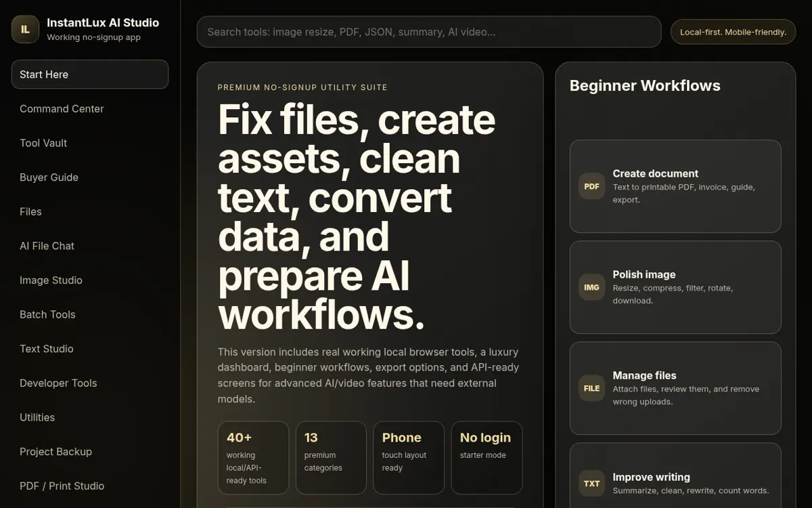Click the paragraph starting 'This version includes'

click(x=369, y=375)
